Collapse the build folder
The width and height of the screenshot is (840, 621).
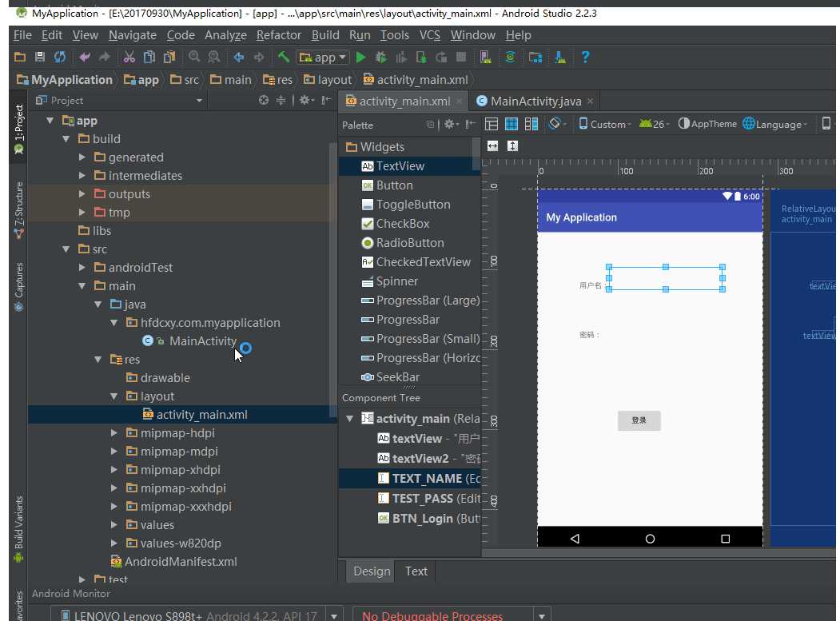tap(66, 139)
